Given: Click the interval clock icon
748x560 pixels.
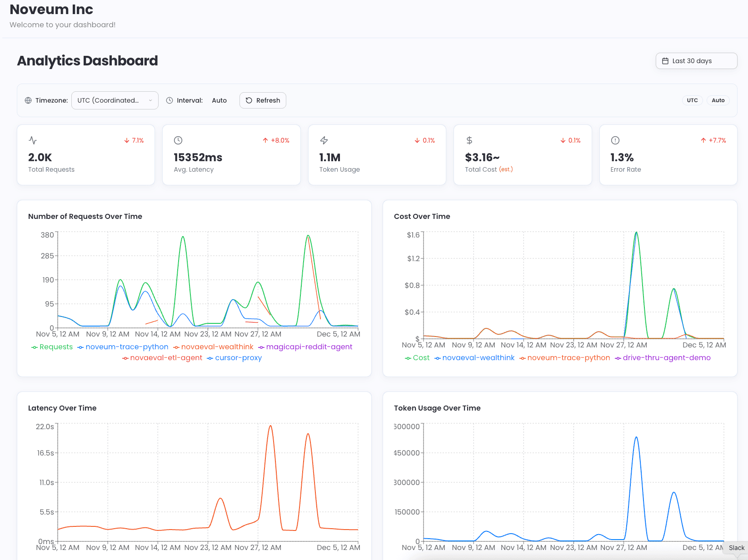Looking at the screenshot, I should click(169, 100).
